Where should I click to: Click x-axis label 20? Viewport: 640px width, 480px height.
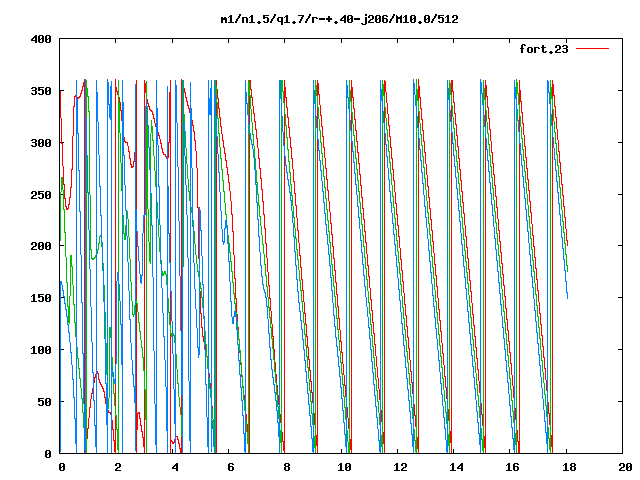625,467
